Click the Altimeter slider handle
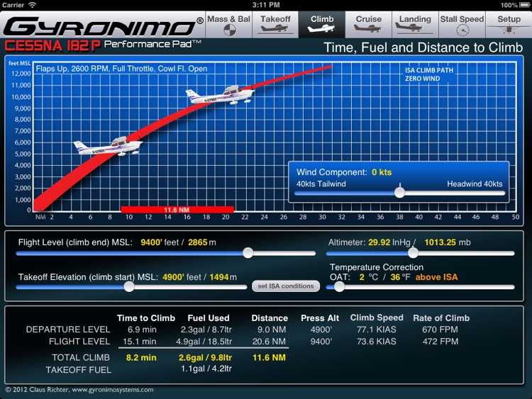 click(x=413, y=253)
